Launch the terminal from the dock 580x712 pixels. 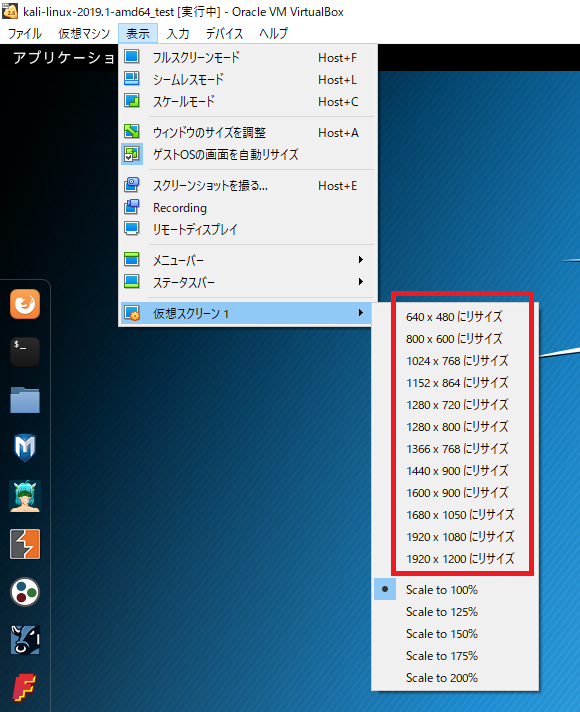click(x=25, y=351)
